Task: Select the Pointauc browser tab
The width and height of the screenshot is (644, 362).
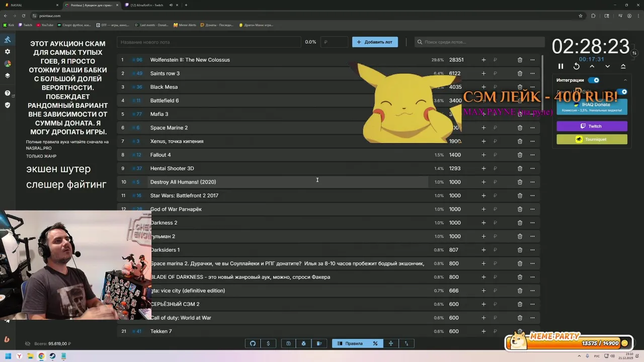Action: coord(92,5)
